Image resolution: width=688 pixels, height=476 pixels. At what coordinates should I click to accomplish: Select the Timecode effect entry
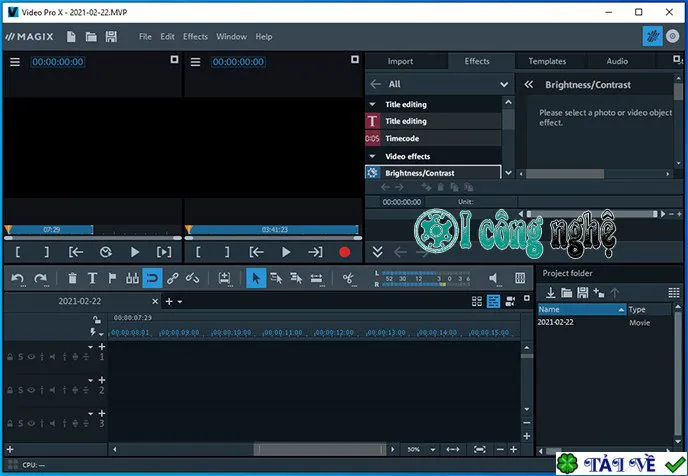coord(433,139)
